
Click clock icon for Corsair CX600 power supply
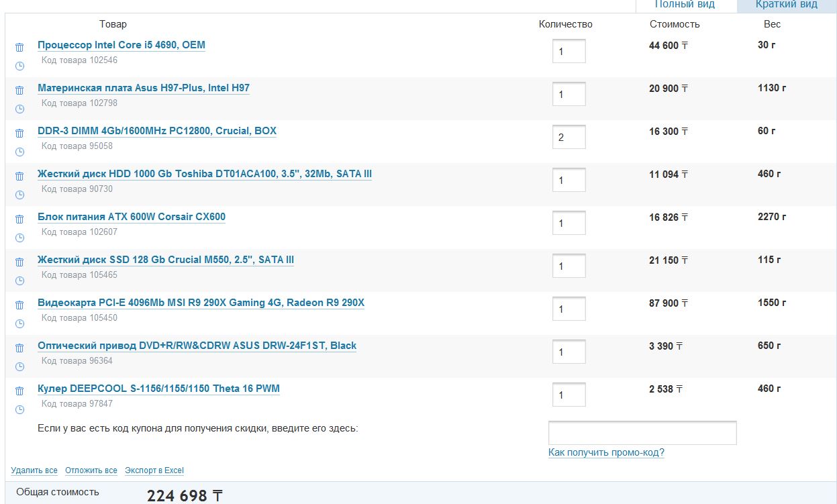tap(19, 238)
